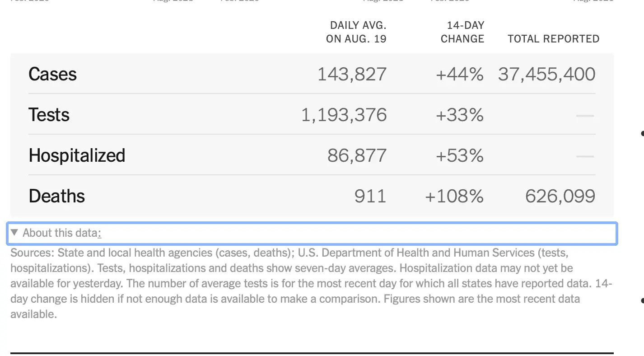This screenshot has width=644, height=356.
Task: Select the Cases row label
Action: pyautogui.click(x=52, y=74)
